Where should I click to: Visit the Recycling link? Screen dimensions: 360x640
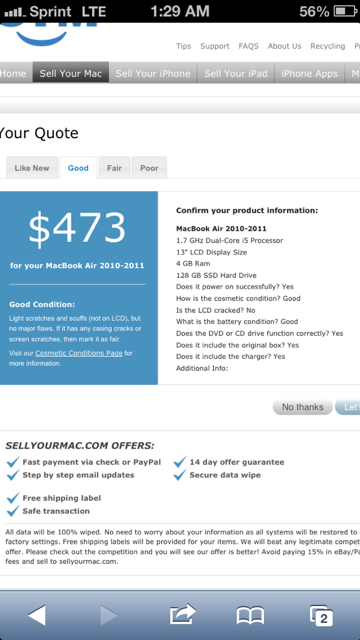327,46
